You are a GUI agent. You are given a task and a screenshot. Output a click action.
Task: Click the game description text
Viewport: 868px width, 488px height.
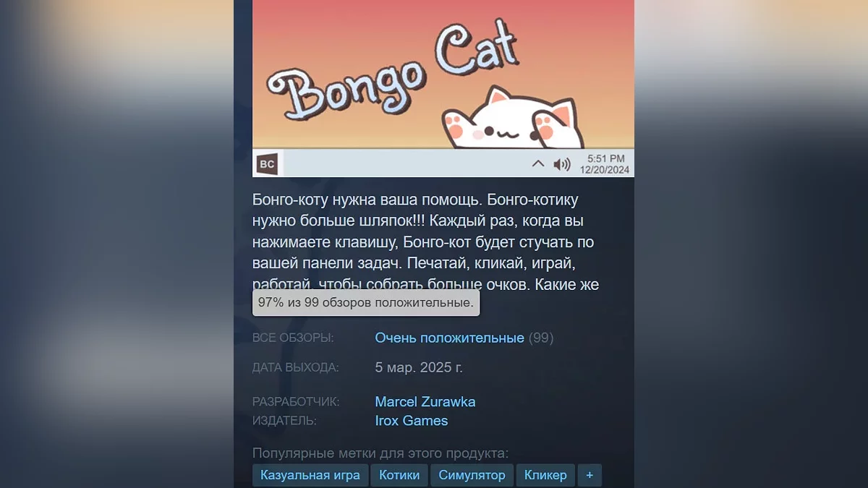[426, 241]
